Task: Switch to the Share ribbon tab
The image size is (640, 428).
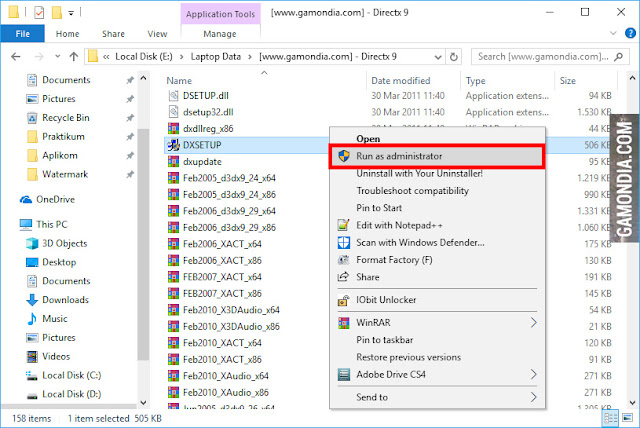Action: pyautogui.click(x=113, y=34)
